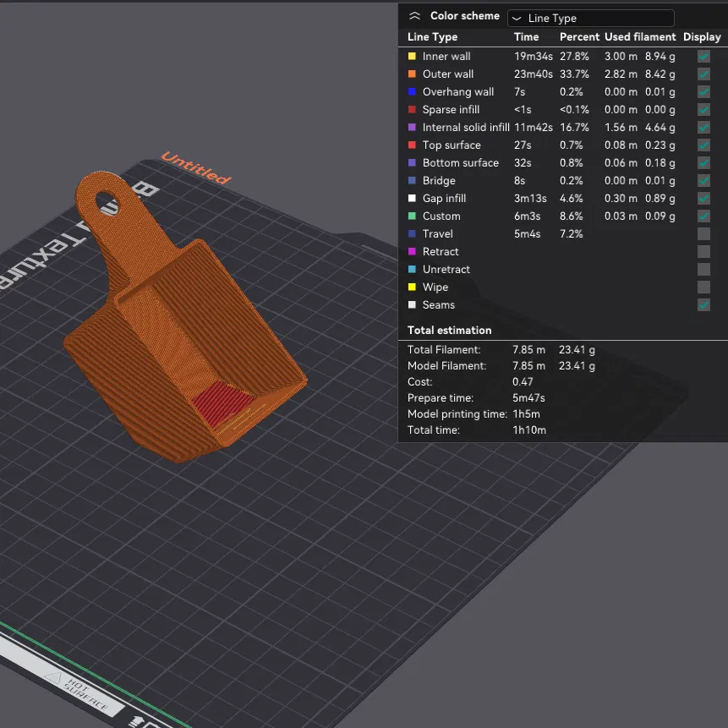
Task: Toggle Seams display checkbox
Action: click(703, 304)
